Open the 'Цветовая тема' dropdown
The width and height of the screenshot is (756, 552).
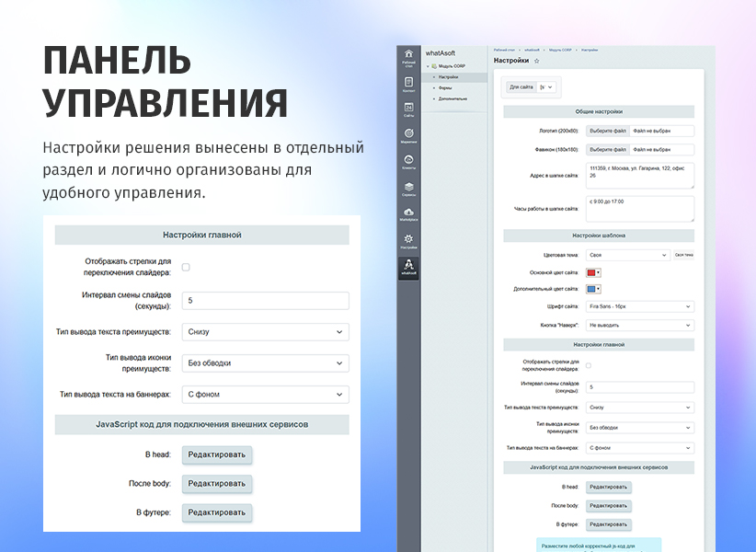pos(630,256)
